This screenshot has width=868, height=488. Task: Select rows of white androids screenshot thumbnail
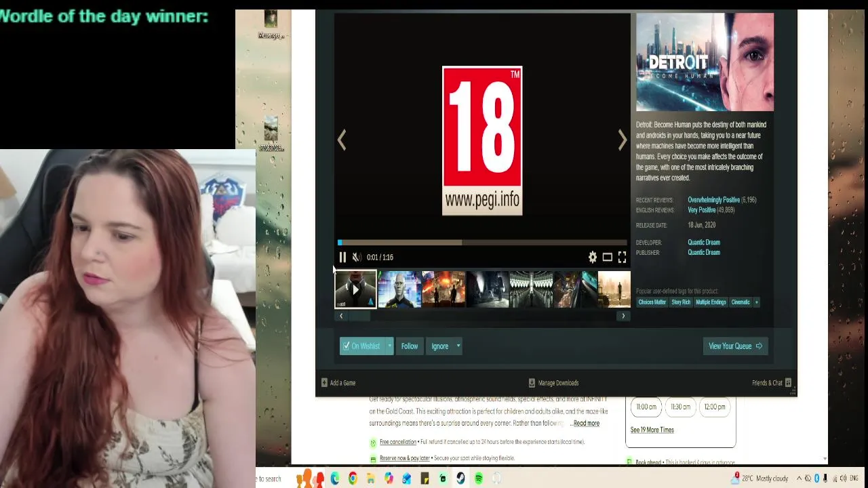[532, 289]
